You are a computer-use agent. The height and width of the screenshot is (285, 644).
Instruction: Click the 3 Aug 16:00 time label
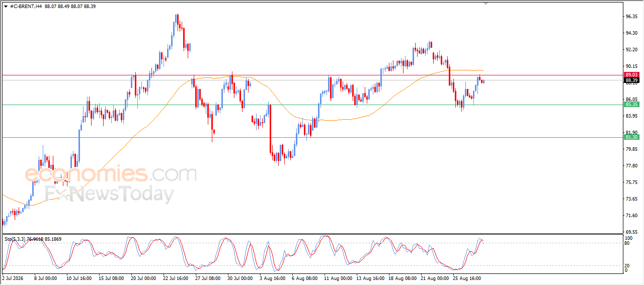(272, 277)
